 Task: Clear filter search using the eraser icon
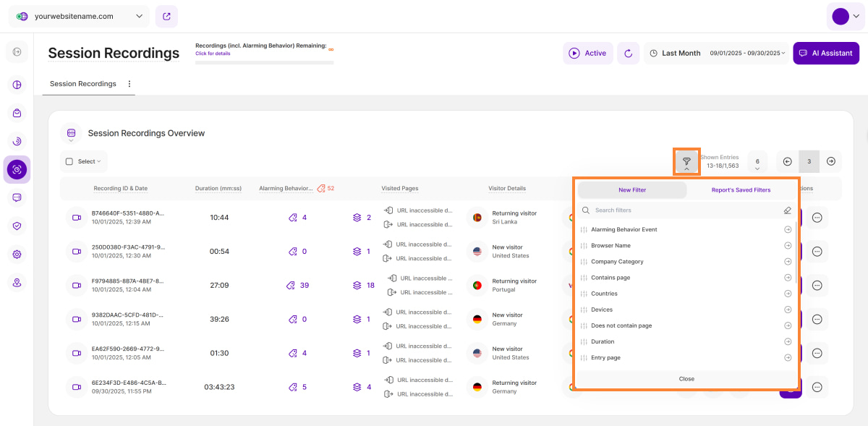pyautogui.click(x=787, y=209)
